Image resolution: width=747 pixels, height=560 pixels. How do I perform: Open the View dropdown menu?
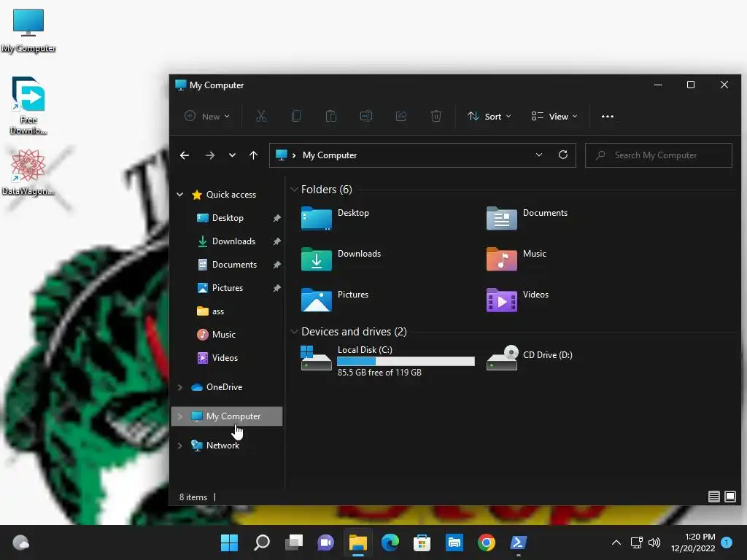click(x=554, y=116)
